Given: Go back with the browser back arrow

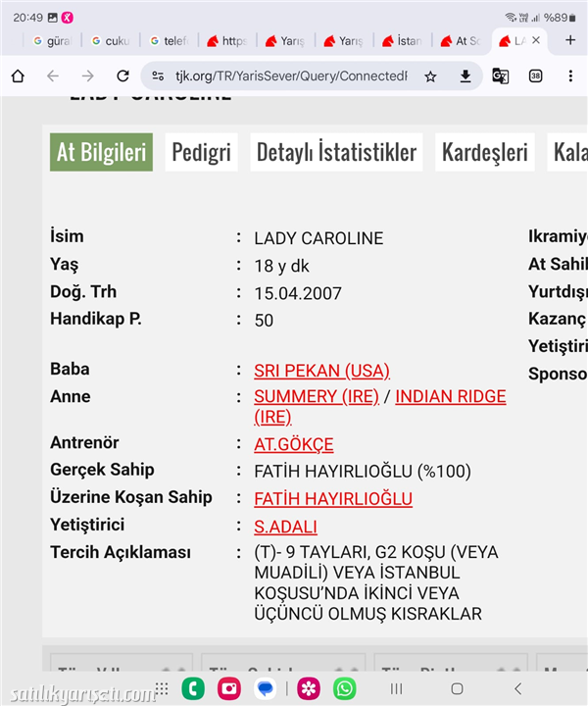Looking at the screenshot, I should pos(53,76).
